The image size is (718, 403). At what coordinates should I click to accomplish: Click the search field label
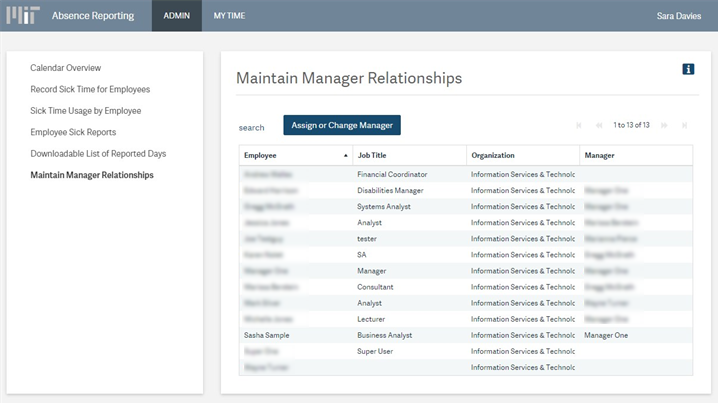tap(252, 127)
